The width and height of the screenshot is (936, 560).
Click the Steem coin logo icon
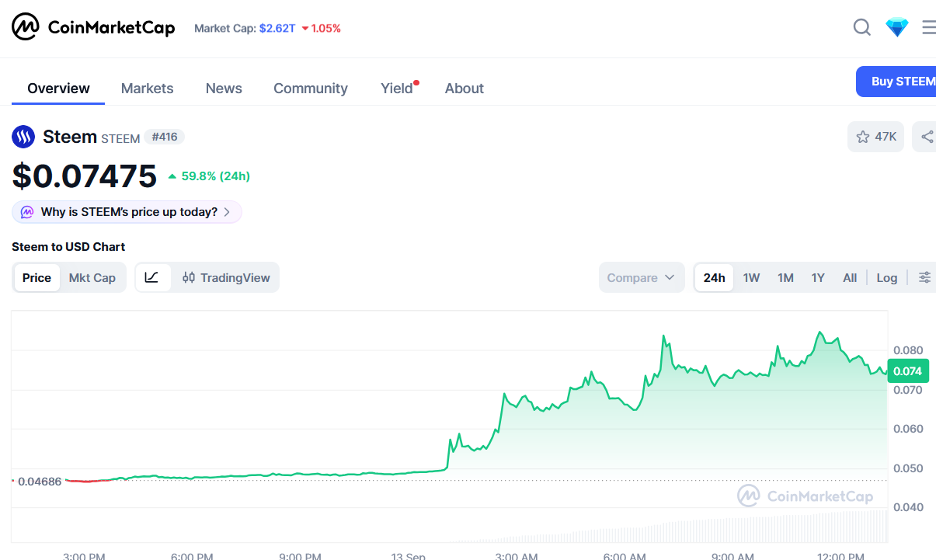click(23, 137)
